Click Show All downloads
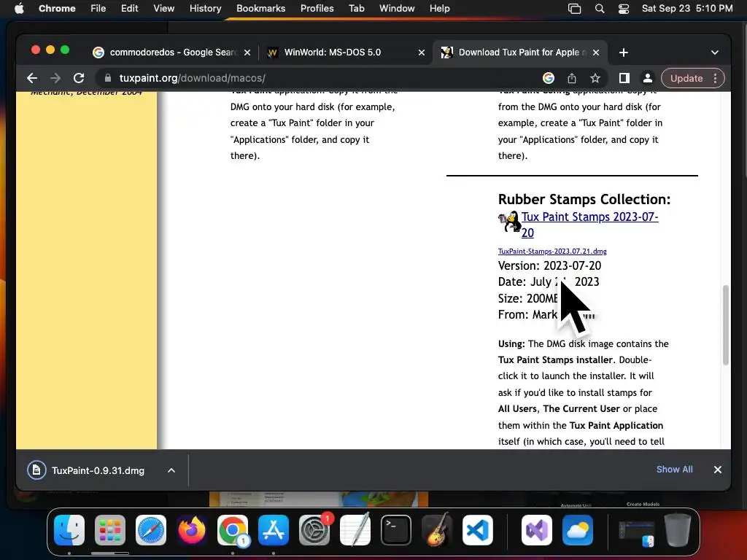This screenshot has height=560, width=747. click(x=675, y=470)
